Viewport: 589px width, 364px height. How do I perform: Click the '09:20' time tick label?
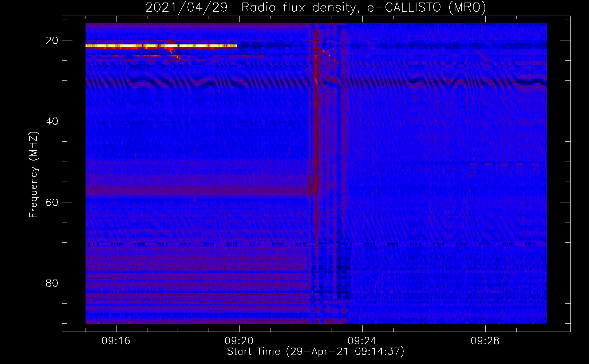click(x=239, y=341)
